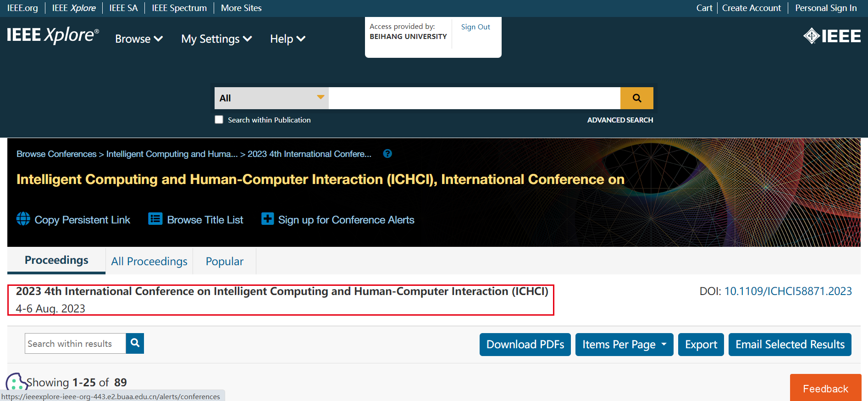
Task: Open IEEE.org top link
Action: click(x=22, y=8)
